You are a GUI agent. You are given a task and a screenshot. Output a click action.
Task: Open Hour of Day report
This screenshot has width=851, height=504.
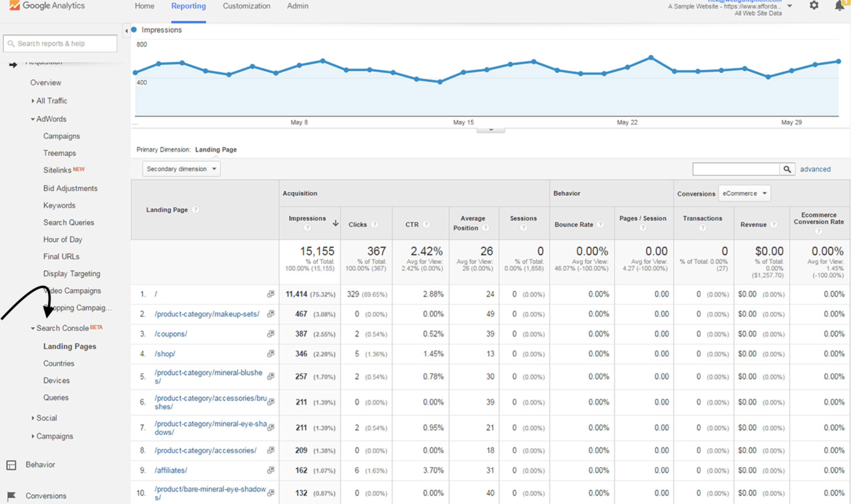tap(63, 239)
